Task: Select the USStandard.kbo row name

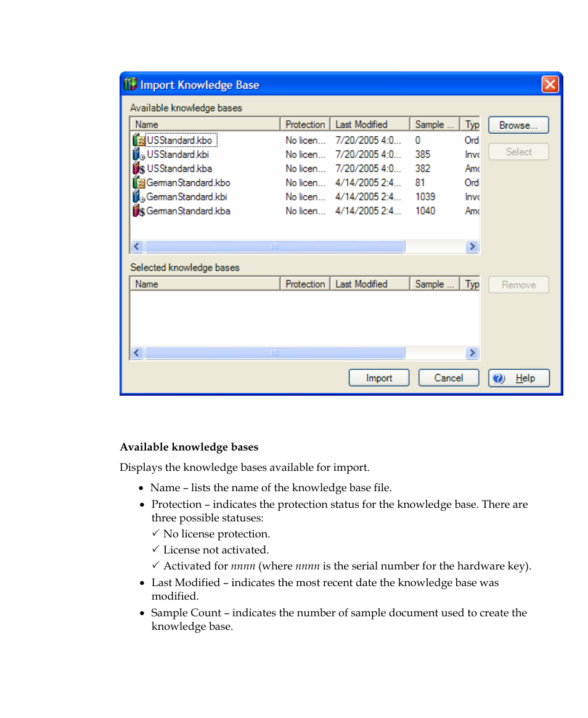Action: pos(179,140)
